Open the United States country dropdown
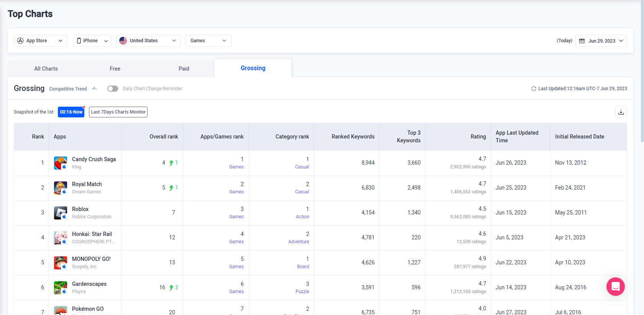644x315 pixels. pos(148,41)
